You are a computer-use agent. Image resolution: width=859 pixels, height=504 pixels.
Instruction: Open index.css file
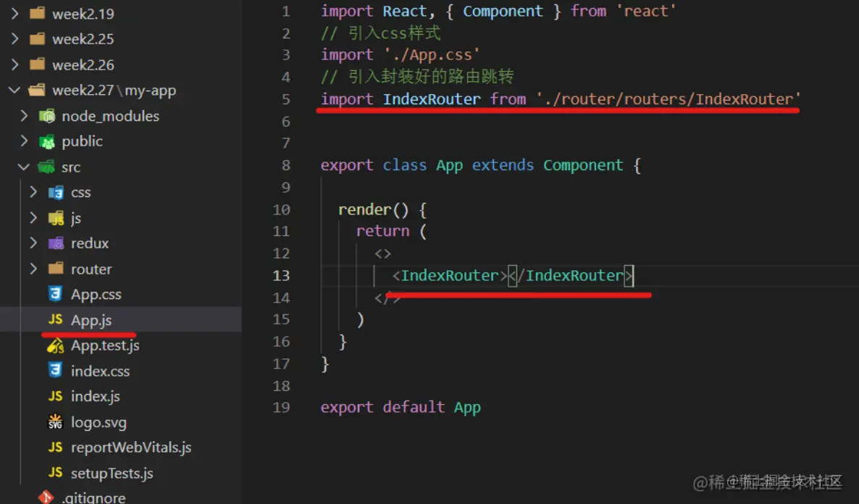pos(100,371)
